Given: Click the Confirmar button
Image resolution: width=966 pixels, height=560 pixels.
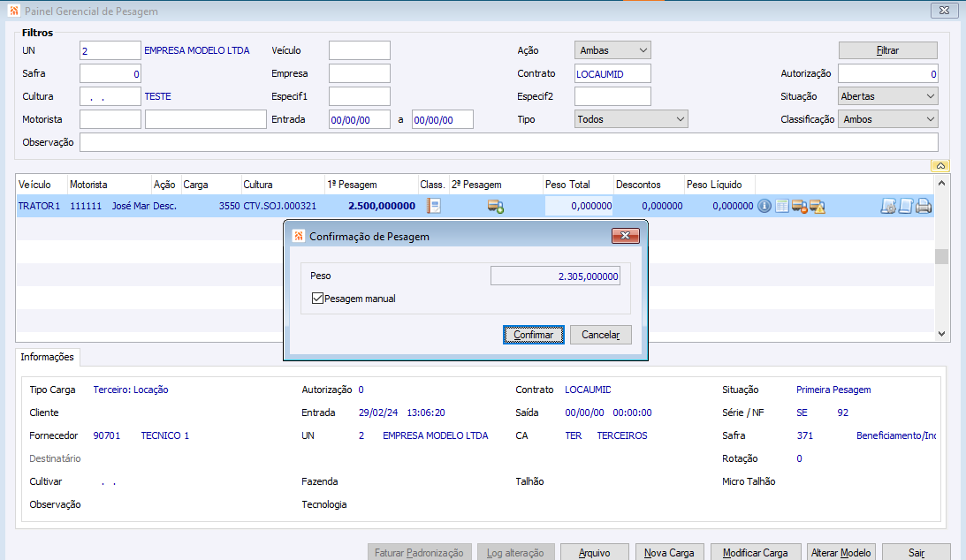Looking at the screenshot, I should [x=534, y=335].
